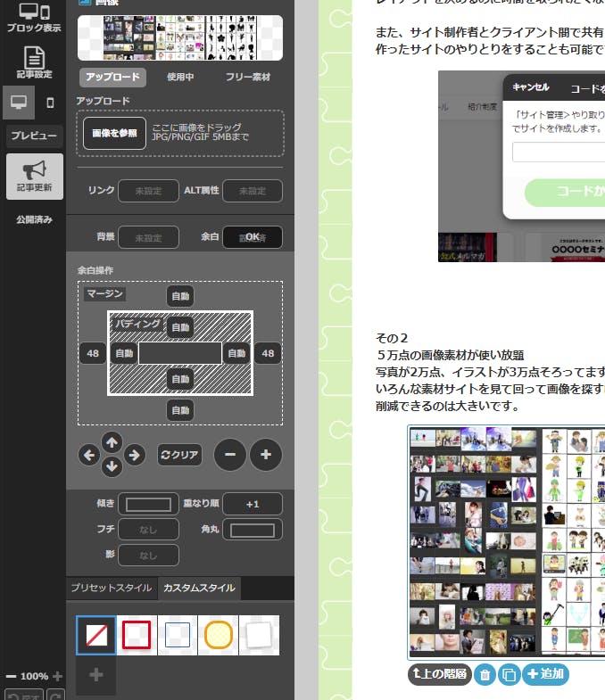Add new custom style with plus
The width and height of the screenshot is (605, 700).
coord(96,674)
